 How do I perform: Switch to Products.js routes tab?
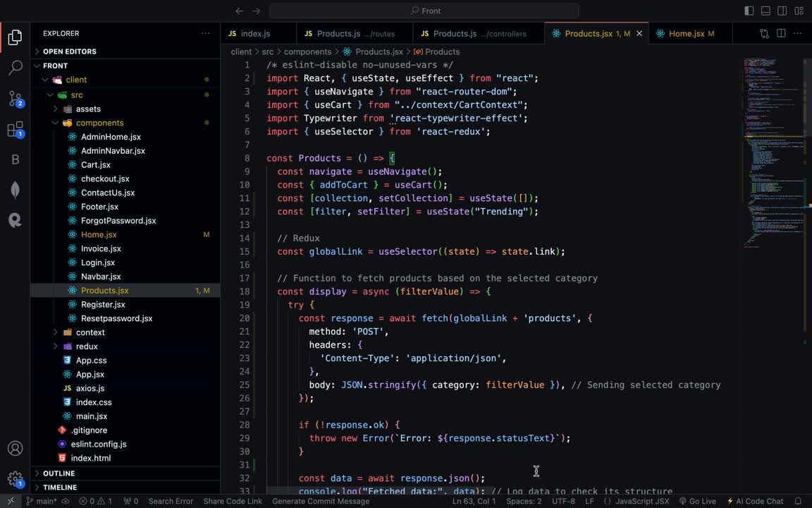355,34
